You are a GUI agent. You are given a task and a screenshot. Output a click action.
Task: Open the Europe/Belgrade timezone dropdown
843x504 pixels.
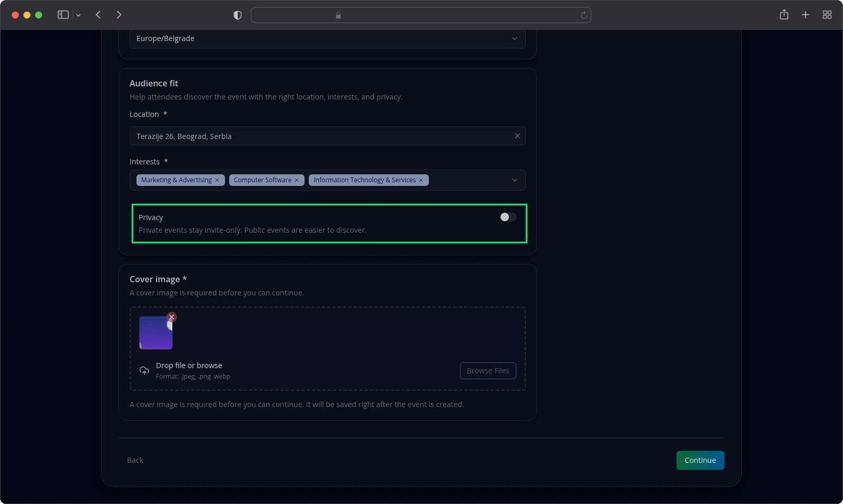[328, 38]
